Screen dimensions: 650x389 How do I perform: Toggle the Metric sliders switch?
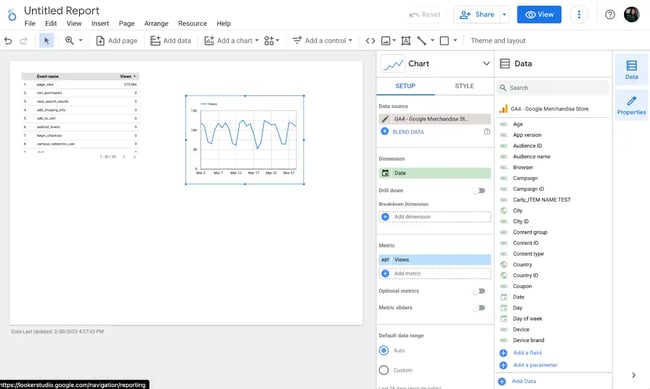(x=479, y=308)
